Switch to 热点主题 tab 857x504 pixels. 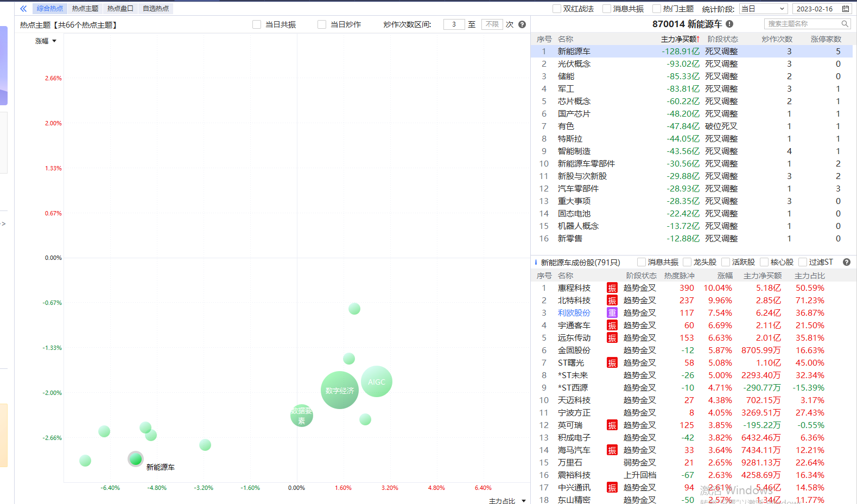(x=85, y=9)
